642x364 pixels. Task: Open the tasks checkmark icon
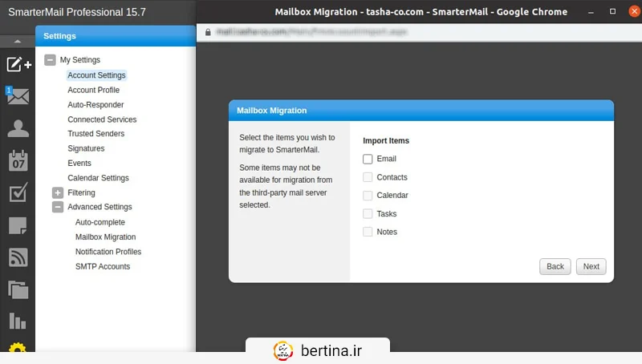(18, 193)
